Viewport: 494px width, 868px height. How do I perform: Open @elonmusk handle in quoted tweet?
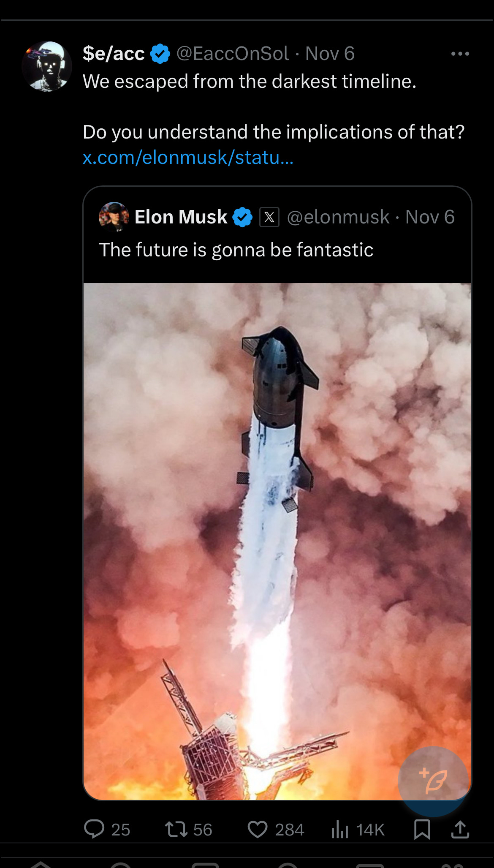338,217
